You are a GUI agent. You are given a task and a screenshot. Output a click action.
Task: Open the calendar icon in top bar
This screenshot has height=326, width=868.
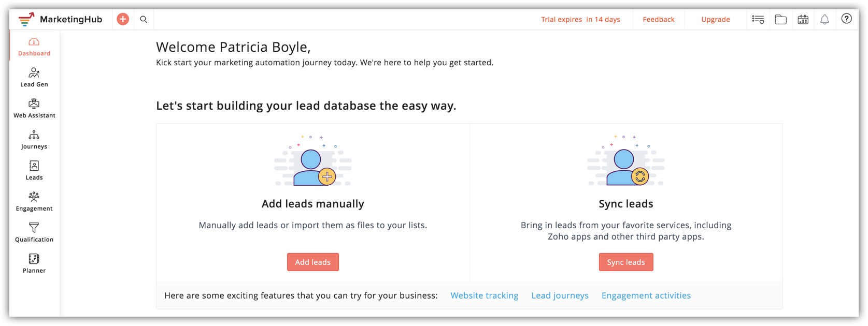click(x=803, y=19)
